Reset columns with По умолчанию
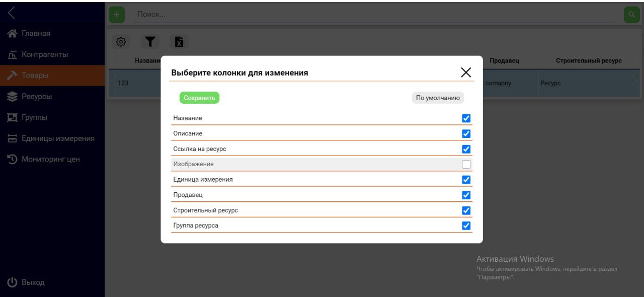This screenshot has height=297, width=644. (x=438, y=98)
